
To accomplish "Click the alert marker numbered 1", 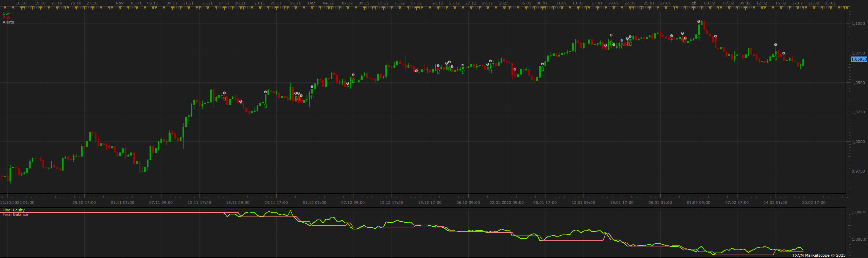I will click(x=224, y=93).
